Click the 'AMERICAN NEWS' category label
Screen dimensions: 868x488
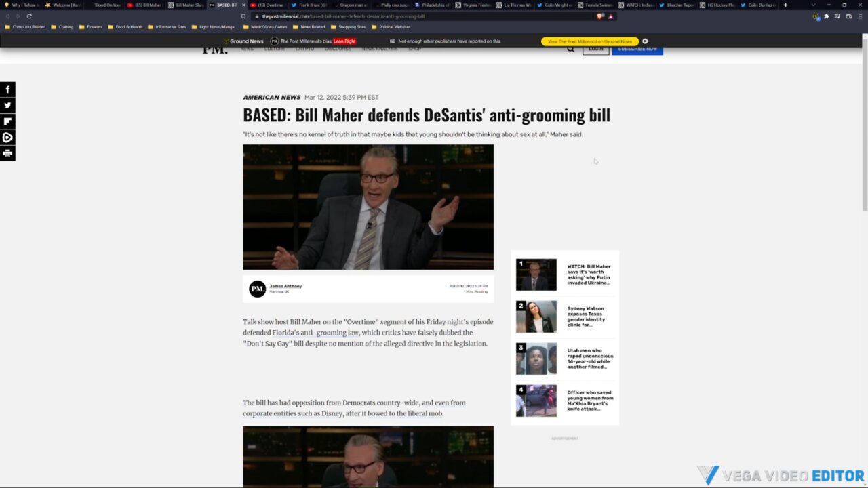pyautogui.click(x=272, y=97)
